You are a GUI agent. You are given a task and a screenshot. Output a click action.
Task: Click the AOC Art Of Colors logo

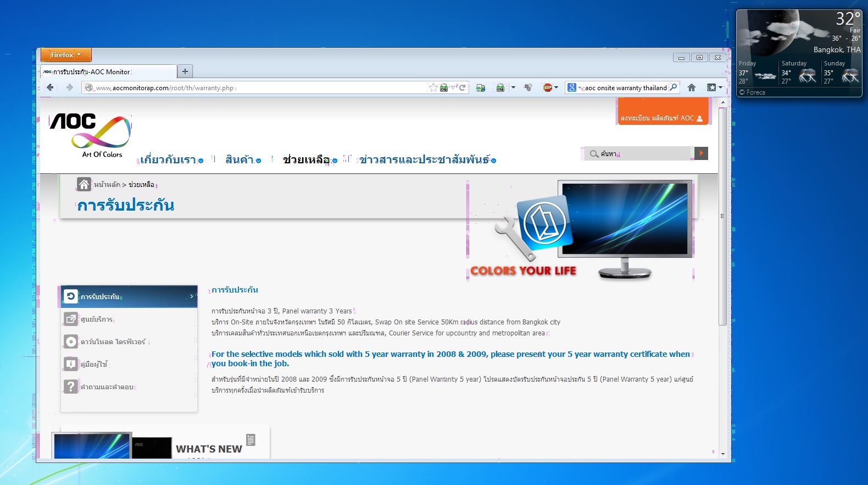pyautogui.click(x=90, y=136)
